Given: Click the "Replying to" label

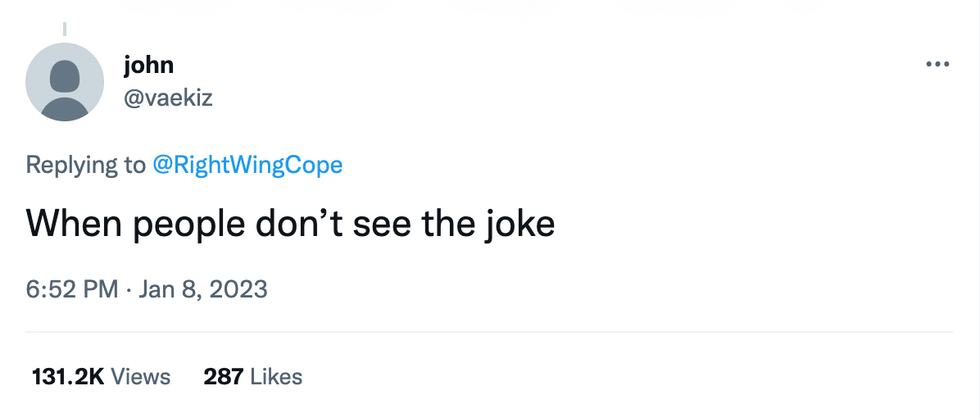Looking at the screenshot, I should [86, 165].
